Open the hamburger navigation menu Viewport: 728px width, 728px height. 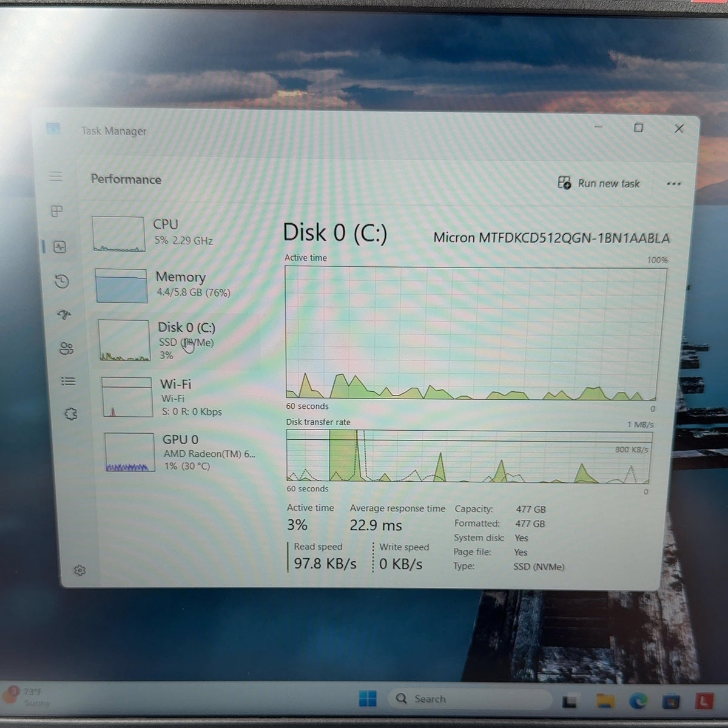tap(56, 176)
